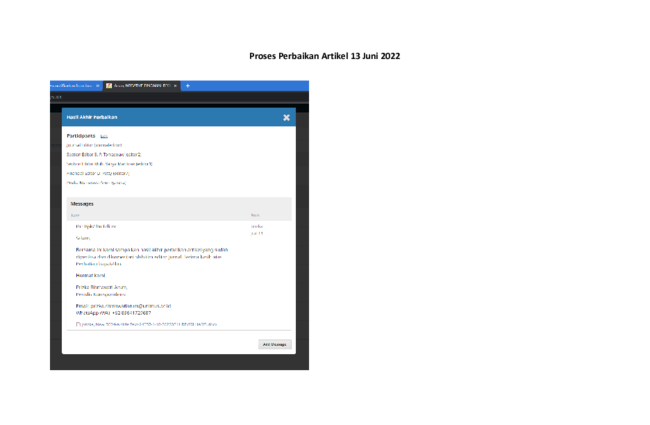
Task: Open the Edit link beside Participants
Action: [x=104, y=136]
